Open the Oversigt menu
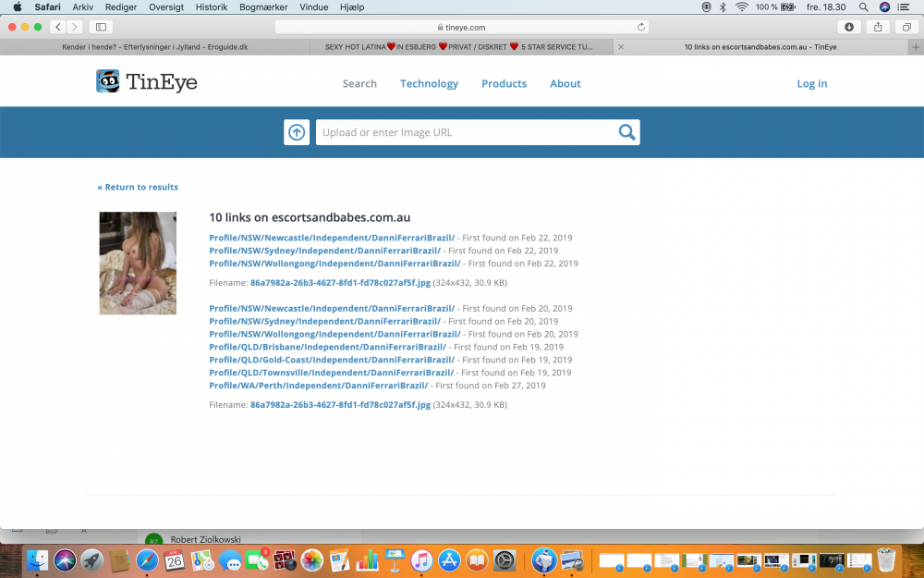The height and width of the screenshot is (578, 924). click(166, 7)
